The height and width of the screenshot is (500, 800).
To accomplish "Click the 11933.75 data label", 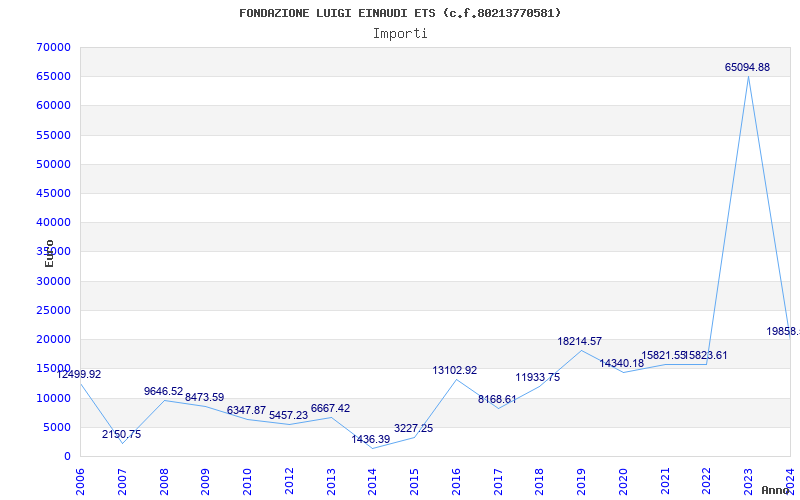I will [538, 378].
